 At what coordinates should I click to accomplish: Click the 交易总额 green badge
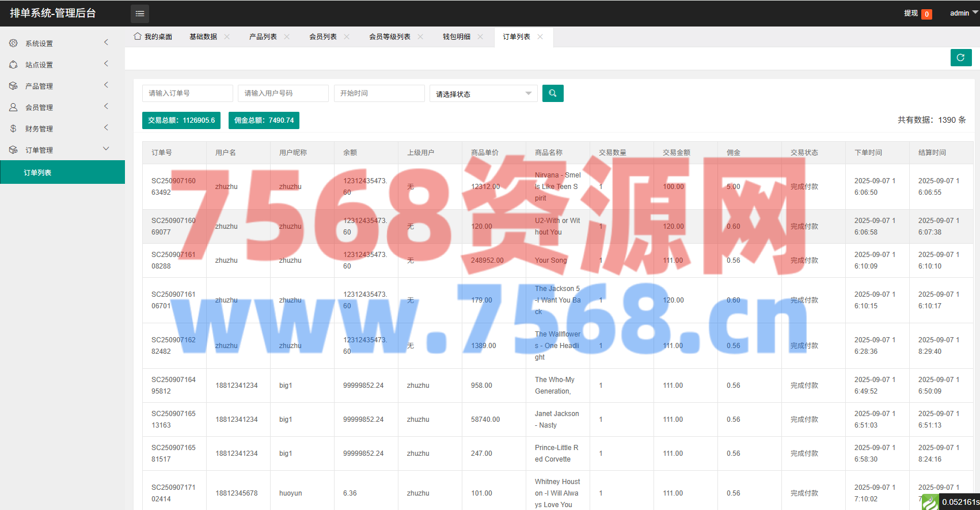point(181,120)
